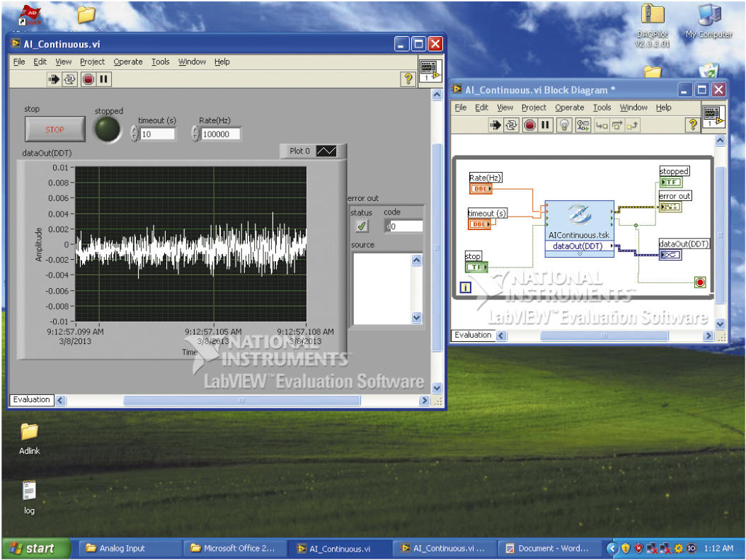Click the Step Over button
Screen dimensions: 746x560
pyautogui.click(x=617, y=125)
